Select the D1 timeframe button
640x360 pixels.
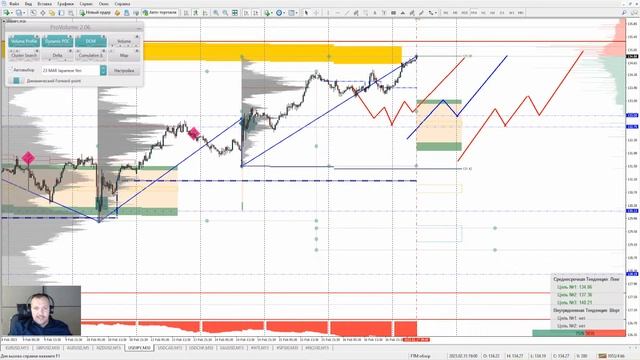pyautogui.click(x=502, y=13)
